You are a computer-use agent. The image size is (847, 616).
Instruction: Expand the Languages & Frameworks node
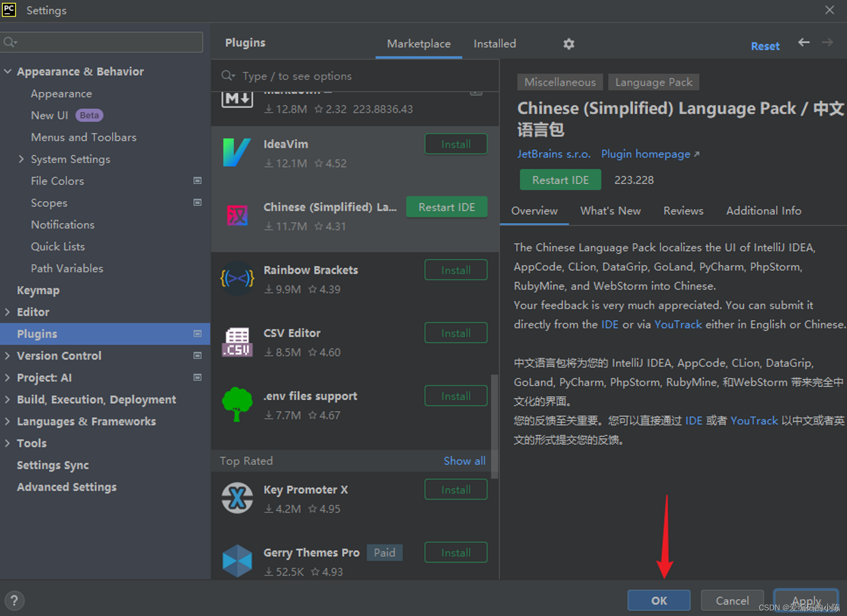point(8,421)
